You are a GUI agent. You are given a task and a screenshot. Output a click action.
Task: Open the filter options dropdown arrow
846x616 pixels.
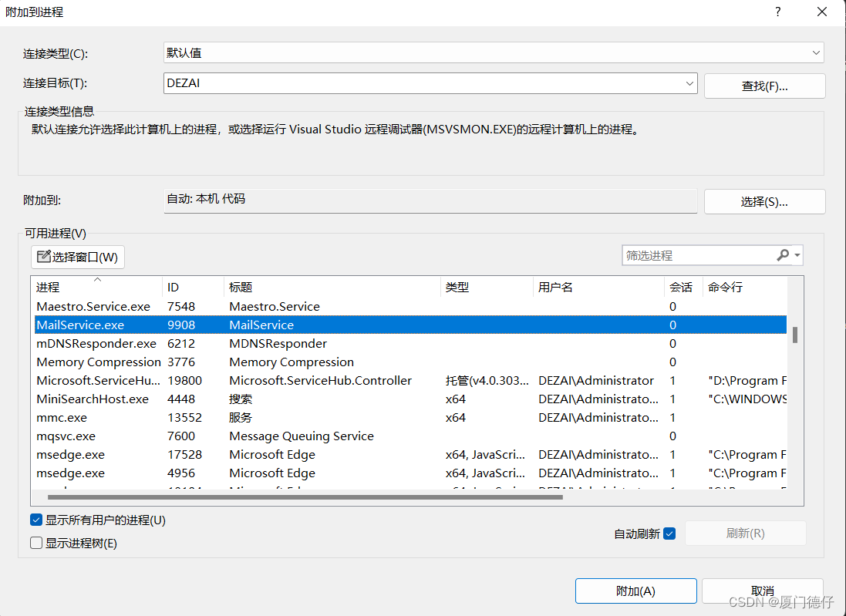797,255
